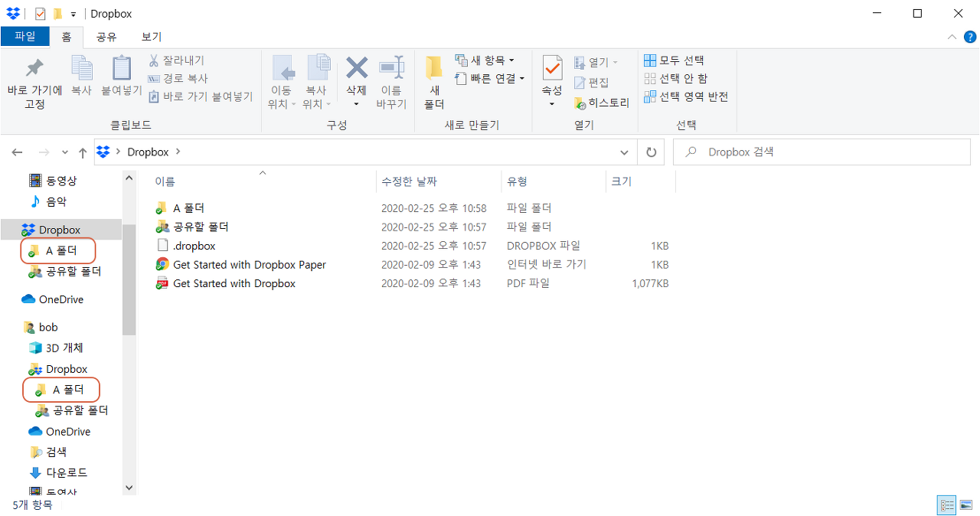Click the quick access new folder icon
980x516 pixels.
click(x=57, y=14)
